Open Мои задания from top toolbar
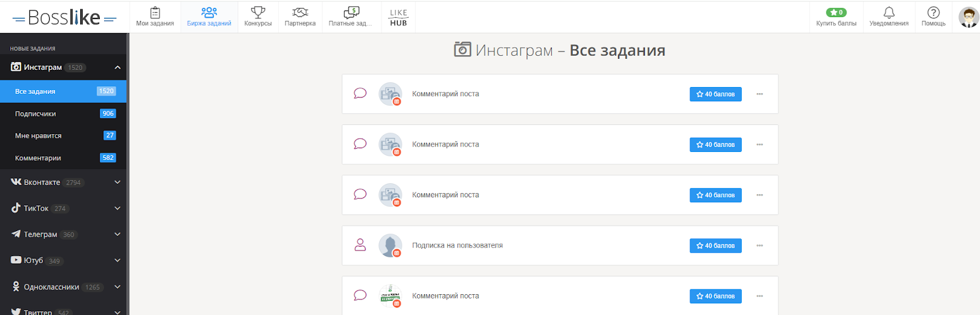The width and height of the screenshot is (980, 315). point(155,17)
